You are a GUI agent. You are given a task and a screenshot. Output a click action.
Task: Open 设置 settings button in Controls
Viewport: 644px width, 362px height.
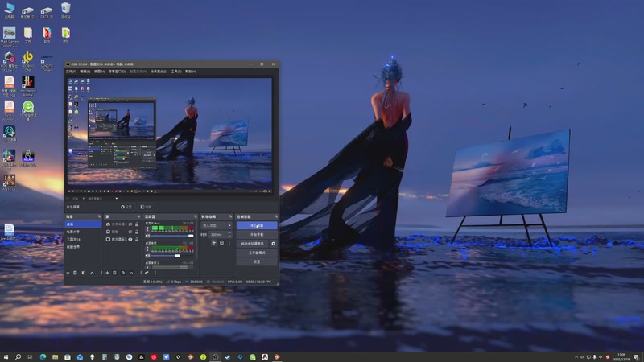[257, 261]
